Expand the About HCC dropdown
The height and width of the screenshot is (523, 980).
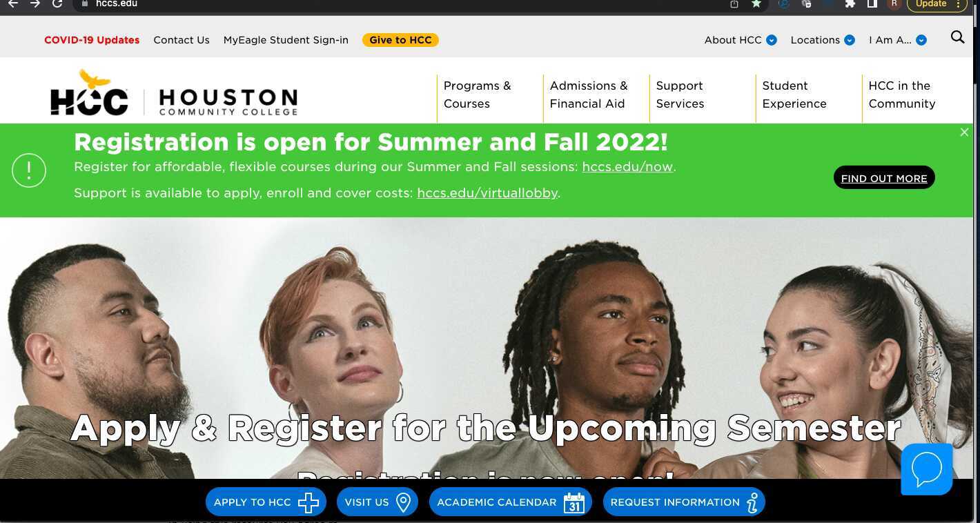741,40
